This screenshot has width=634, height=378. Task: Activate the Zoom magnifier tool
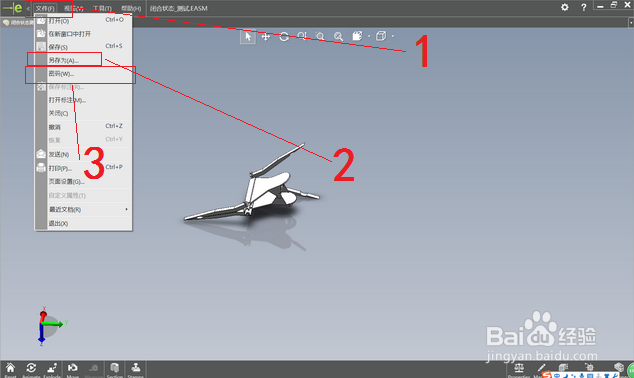[x=302, y=36]
